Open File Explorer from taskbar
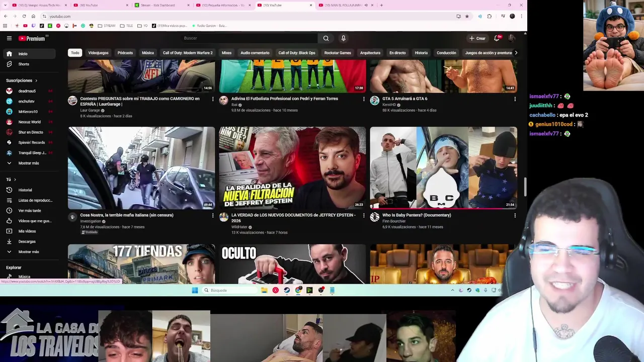Viewport: 644px width, 362px height. point(264,290)
